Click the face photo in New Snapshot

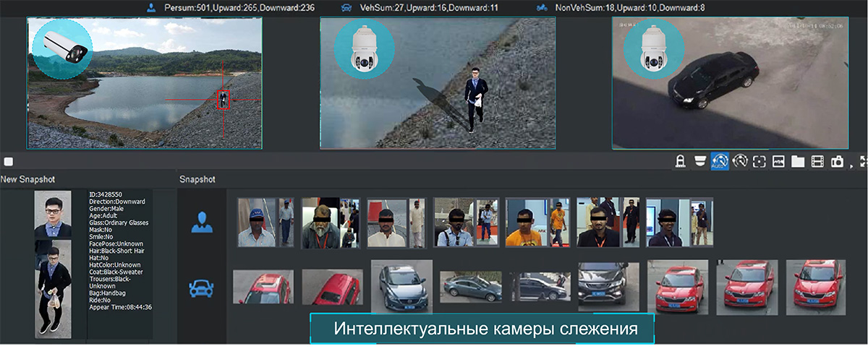click(53, 215)
